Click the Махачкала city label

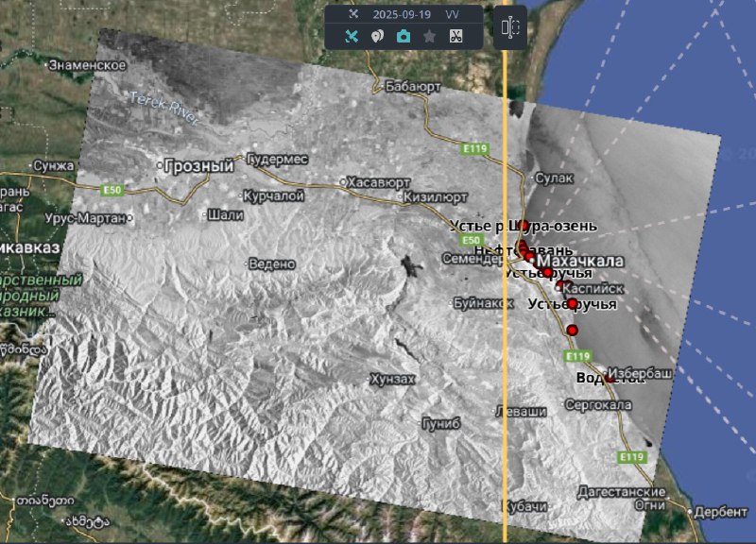click(x=580, y=260)
